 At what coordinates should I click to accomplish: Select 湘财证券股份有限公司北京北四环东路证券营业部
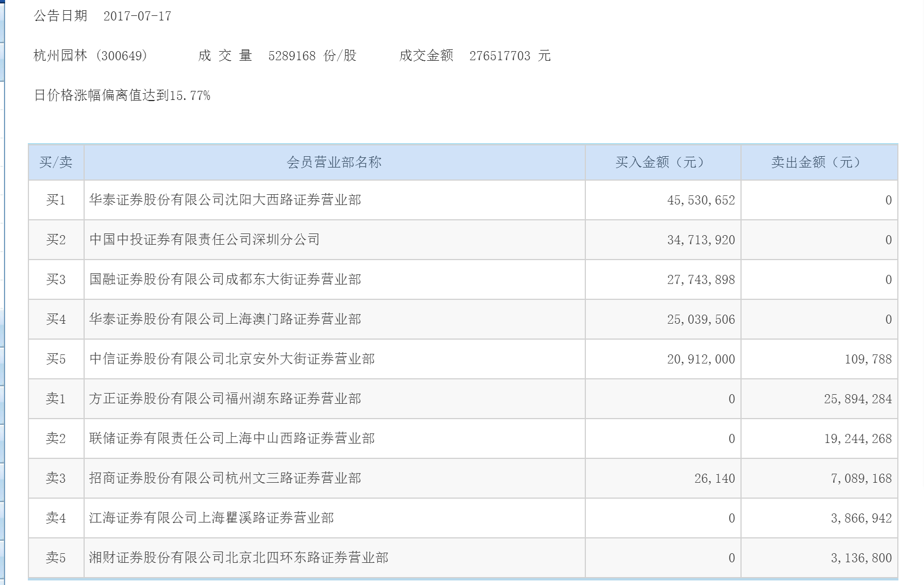pos(239,558)
